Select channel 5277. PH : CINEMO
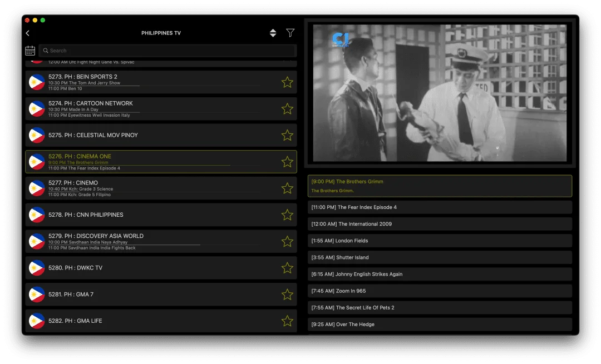Viewport: 601px width, 364px height. [x=161, y=188]
